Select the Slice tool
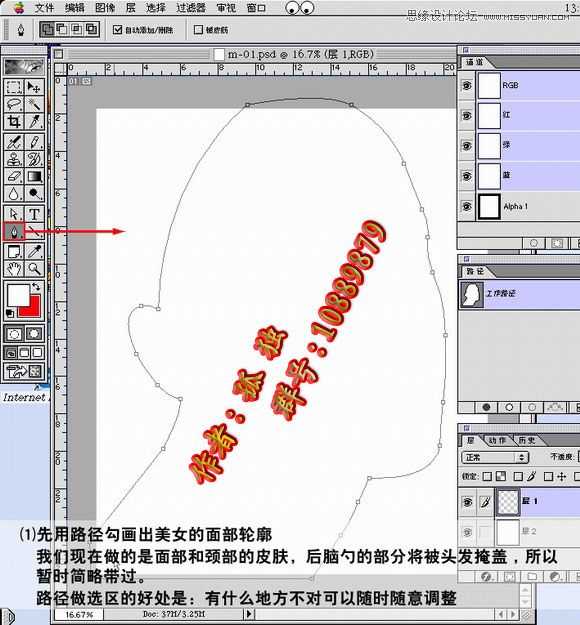Screen dimensions: 580x625 tap(34, 121)
